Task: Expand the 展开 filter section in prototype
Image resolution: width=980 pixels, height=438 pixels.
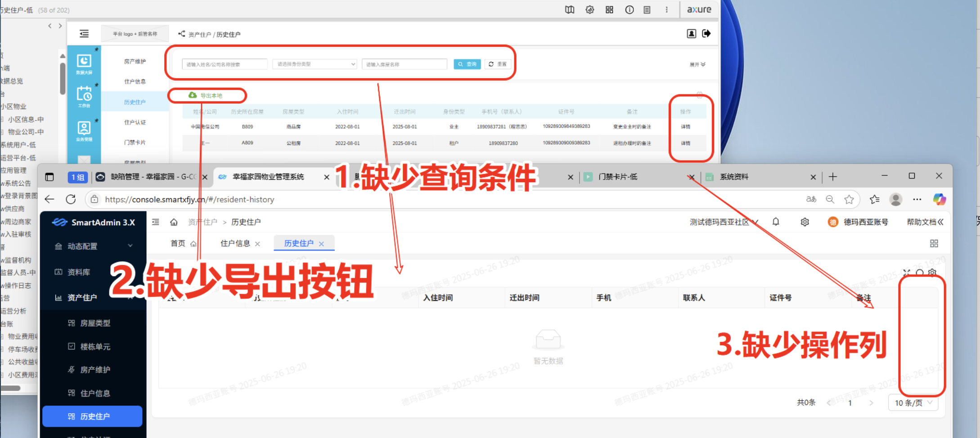Action: click(697, 64)
